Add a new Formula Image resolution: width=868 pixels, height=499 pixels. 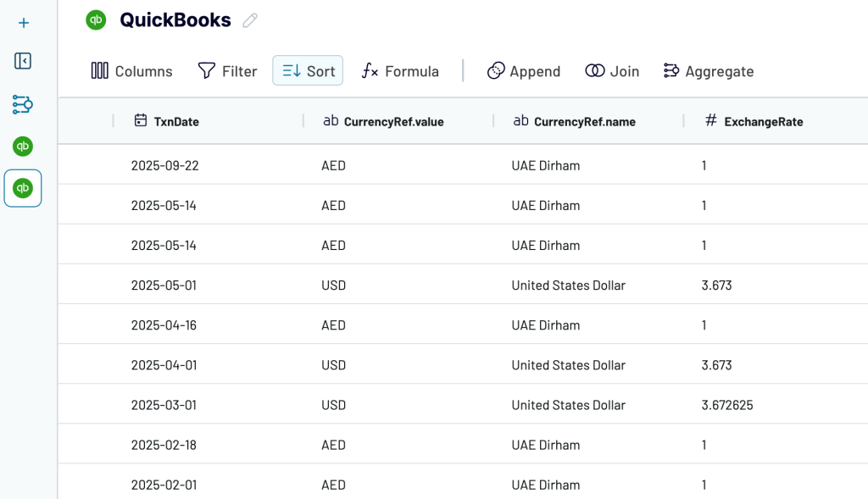(x=399, y=70)
